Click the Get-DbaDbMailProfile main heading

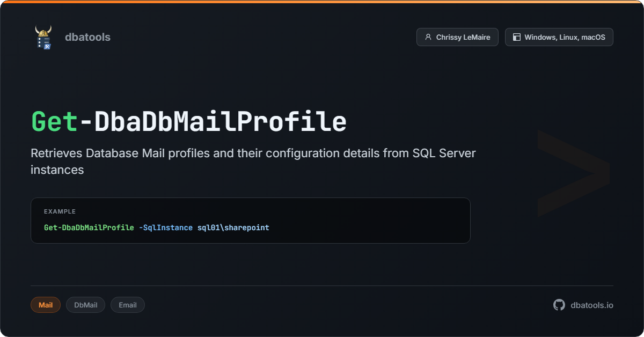(188, 122)
